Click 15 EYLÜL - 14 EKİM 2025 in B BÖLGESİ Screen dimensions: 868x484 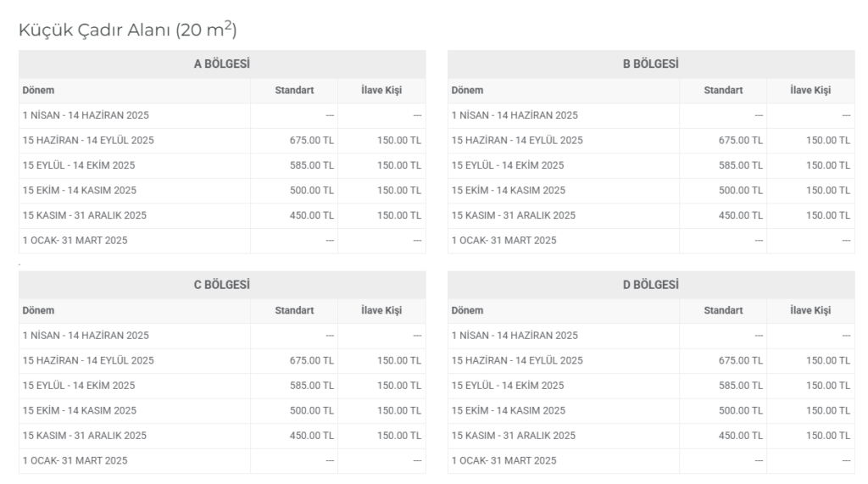(507, 165)
